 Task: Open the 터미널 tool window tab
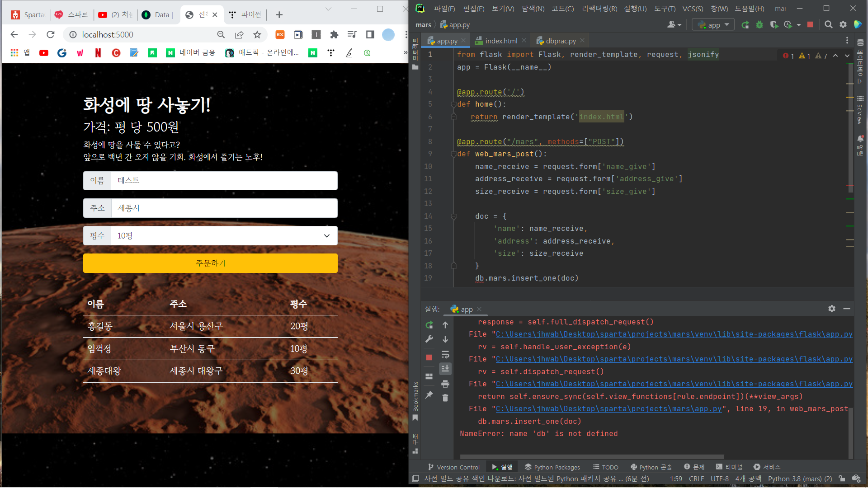[729, 467]
